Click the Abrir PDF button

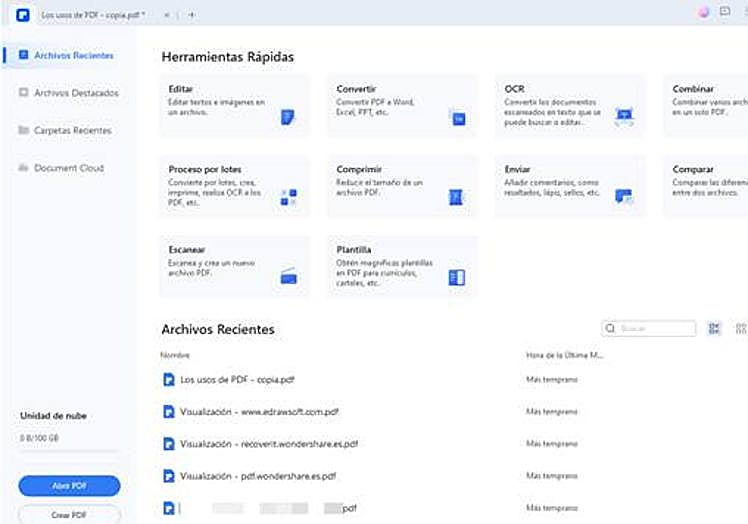(x=69, y=486)
